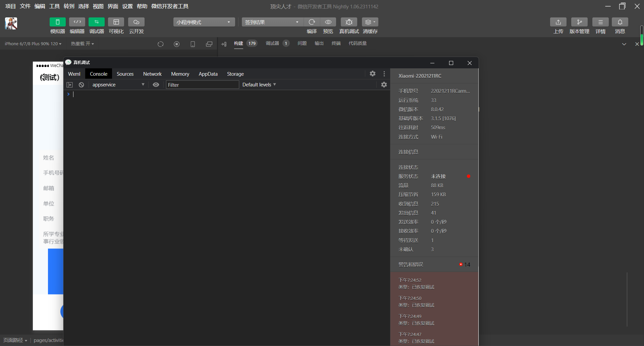
Task: Click the 警告和错误 section header
Action: coord(434,265)
